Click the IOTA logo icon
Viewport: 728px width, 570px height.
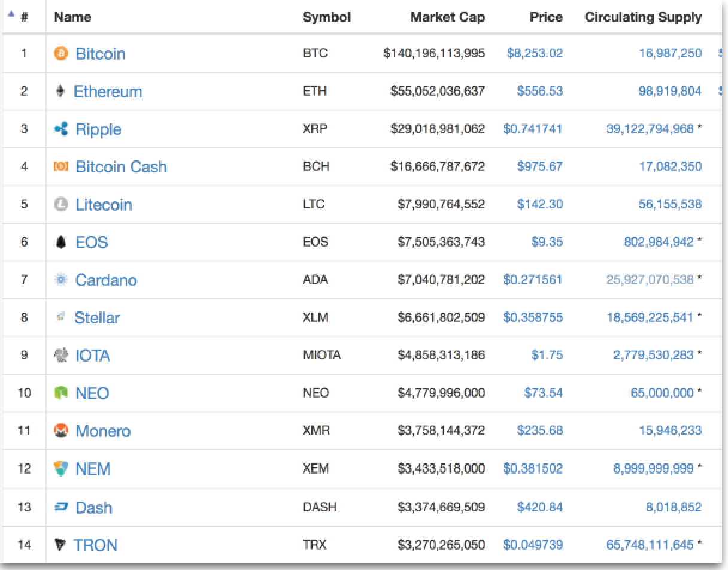[60, 355]
